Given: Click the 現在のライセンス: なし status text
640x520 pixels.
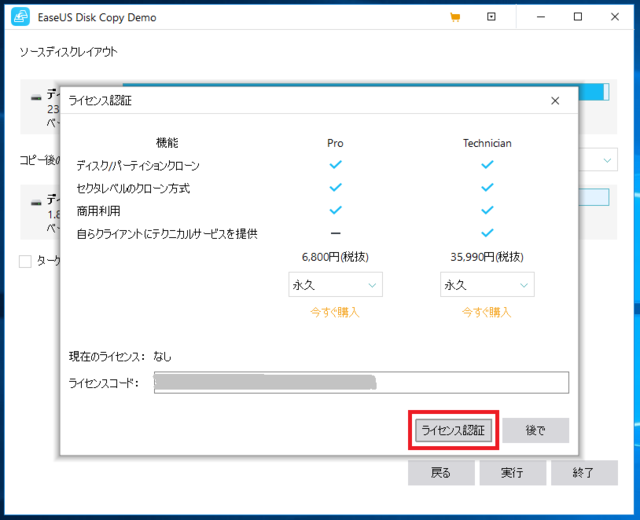Looking at the screenshot, I should (120, 357).
